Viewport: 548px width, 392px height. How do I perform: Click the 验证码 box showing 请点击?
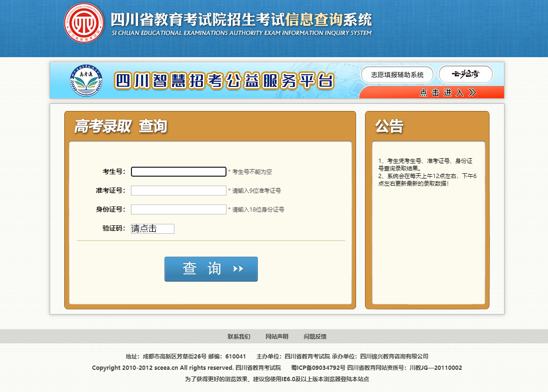coord(153,229)
